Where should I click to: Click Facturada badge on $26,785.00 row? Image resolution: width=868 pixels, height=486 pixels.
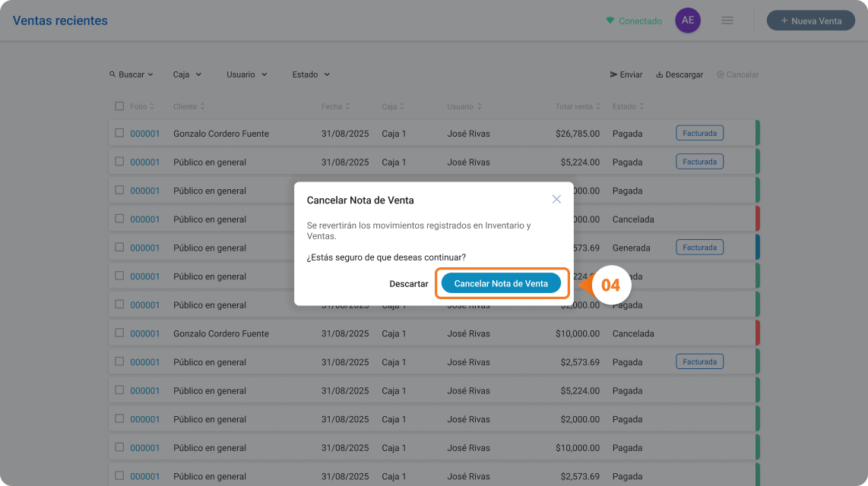tap(699, 133)
